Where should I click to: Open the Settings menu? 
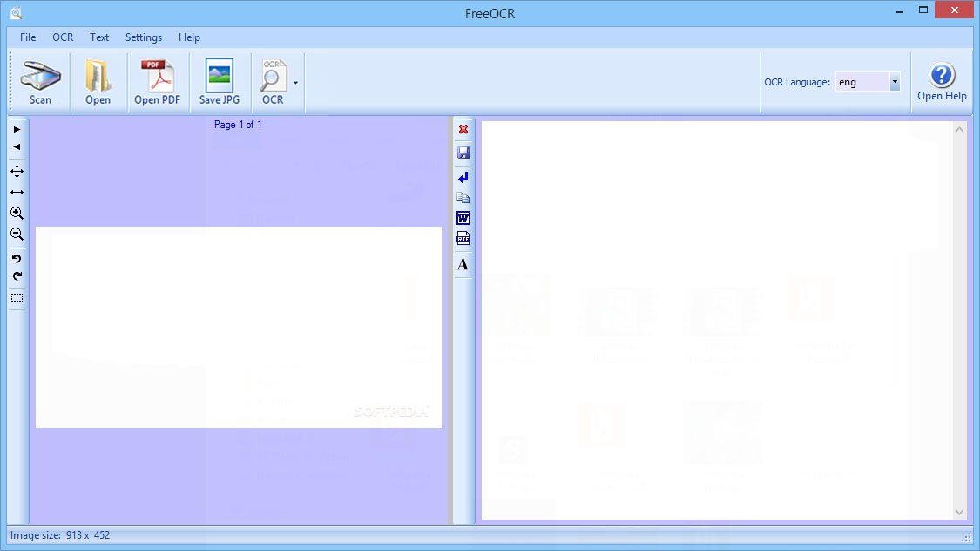click(x=144, y=37)
